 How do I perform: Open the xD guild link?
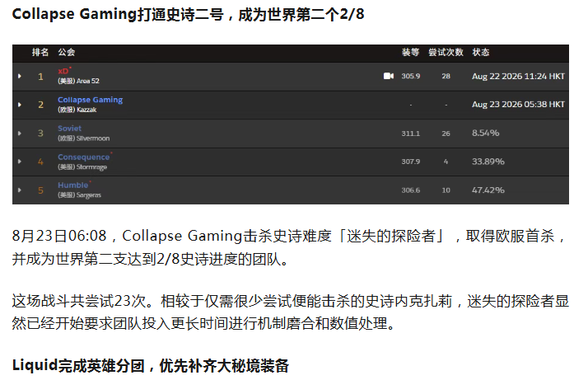(x=63, y=71)
